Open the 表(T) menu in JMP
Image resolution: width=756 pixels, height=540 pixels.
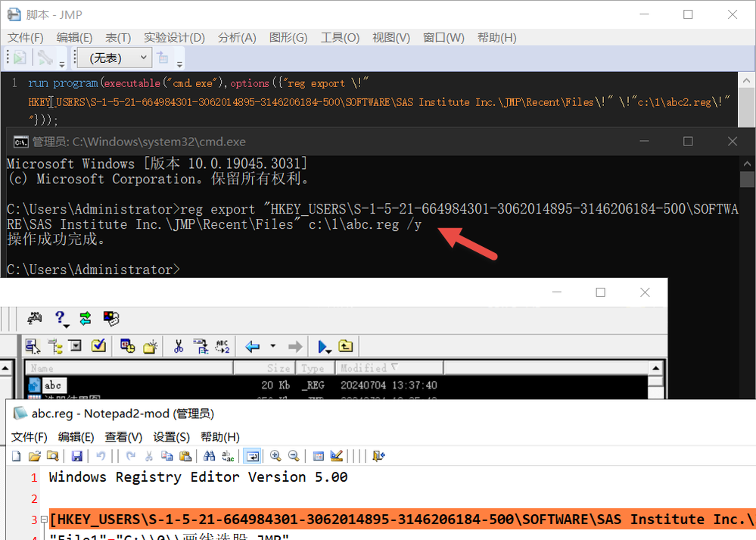(118, 38)
